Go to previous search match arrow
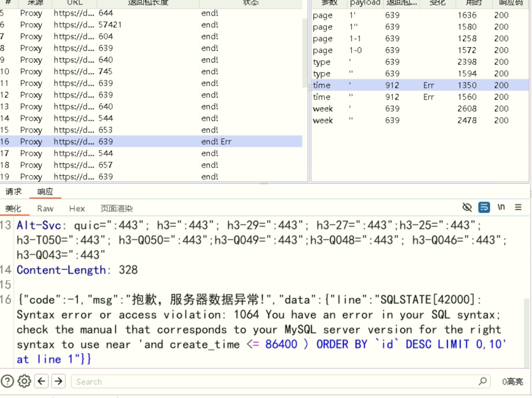 click(x=42, y=381)
